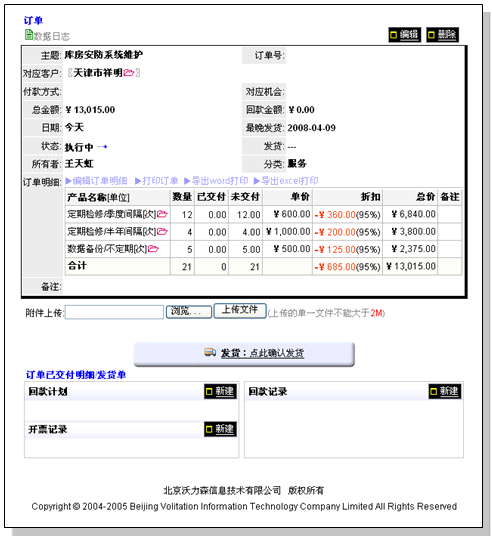Viewport: 492px width, 538px height.
Task: Open the folder icon beside 天津市祥明
Action: (x=129, y=73)
